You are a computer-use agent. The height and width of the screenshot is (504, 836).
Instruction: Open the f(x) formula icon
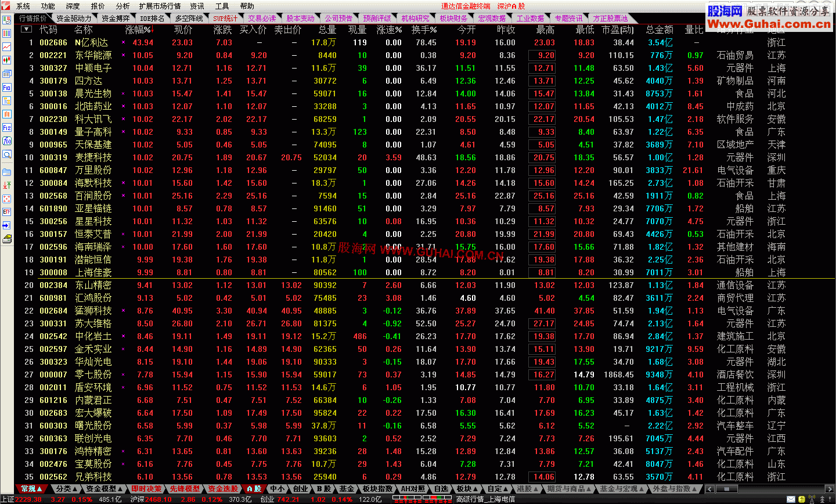pos(7,141)
